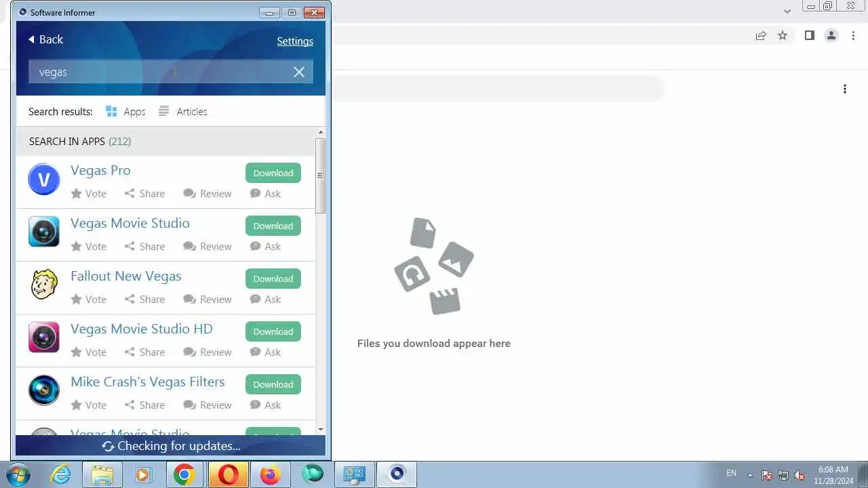
Task: Share Vegas Movie Studio
Action: point(144,247)
